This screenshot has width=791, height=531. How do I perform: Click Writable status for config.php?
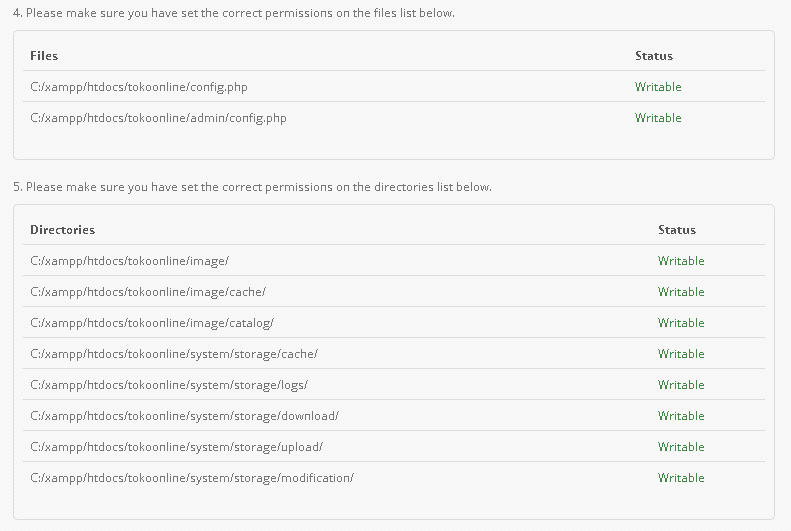658,87
